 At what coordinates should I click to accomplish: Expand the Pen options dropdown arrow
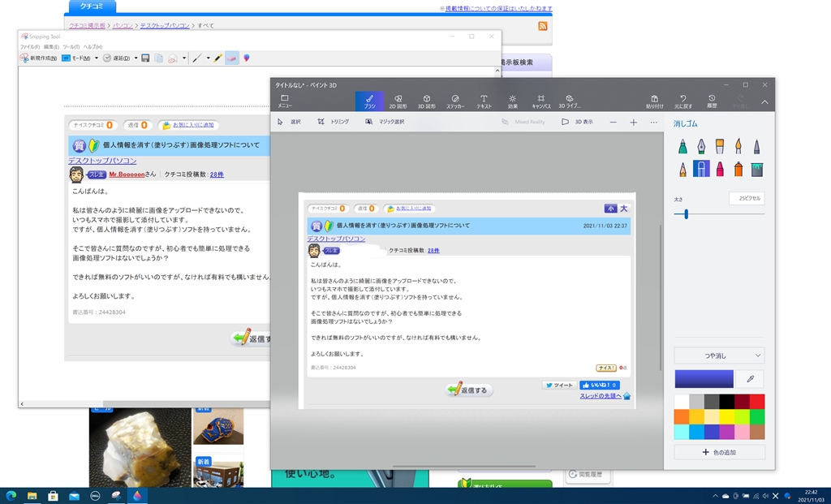pos(208,58)
